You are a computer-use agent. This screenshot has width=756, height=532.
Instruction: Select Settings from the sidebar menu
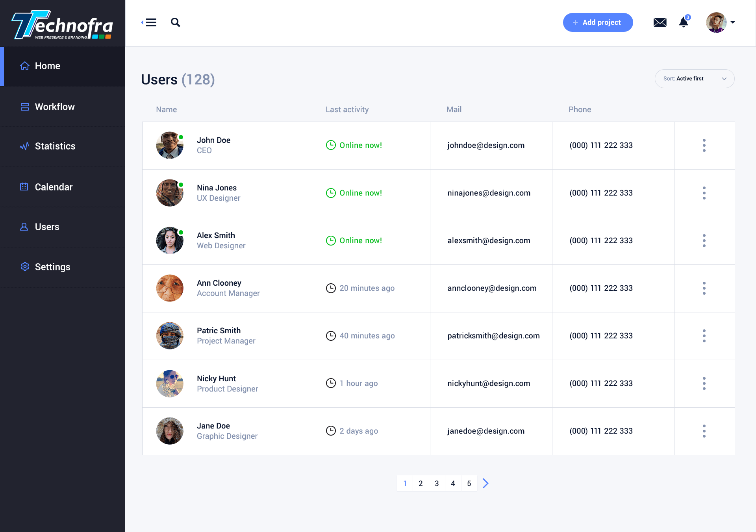pyautogui.click(x=52, y=267)
